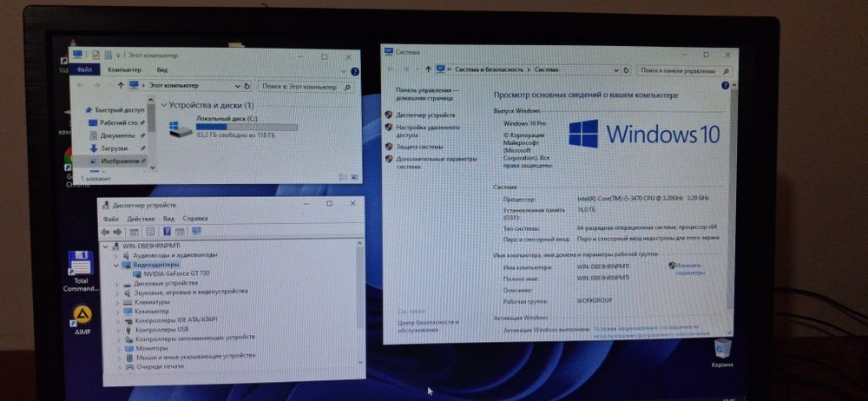Open Справка menu in Device Manager
The height and width of the screenshot is (401, 868).
pos(194,219)
